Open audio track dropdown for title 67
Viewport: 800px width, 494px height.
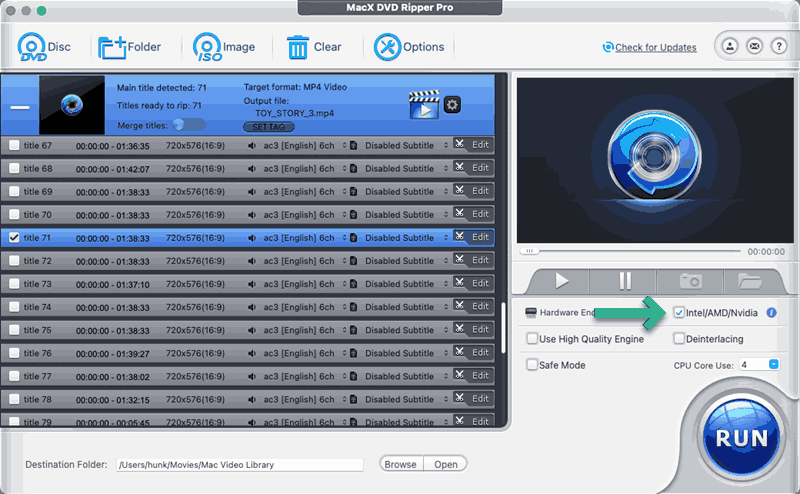click(344, 145)
